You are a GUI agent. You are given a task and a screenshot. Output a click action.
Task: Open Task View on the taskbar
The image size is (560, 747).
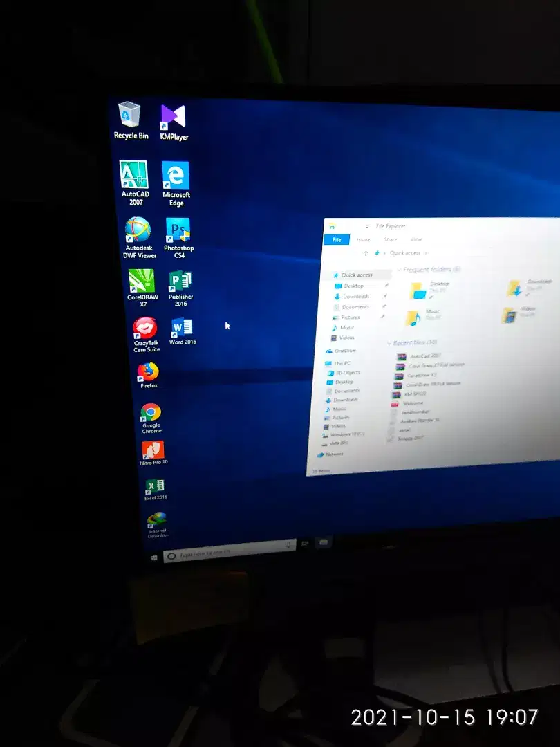(x=306, y=544)
